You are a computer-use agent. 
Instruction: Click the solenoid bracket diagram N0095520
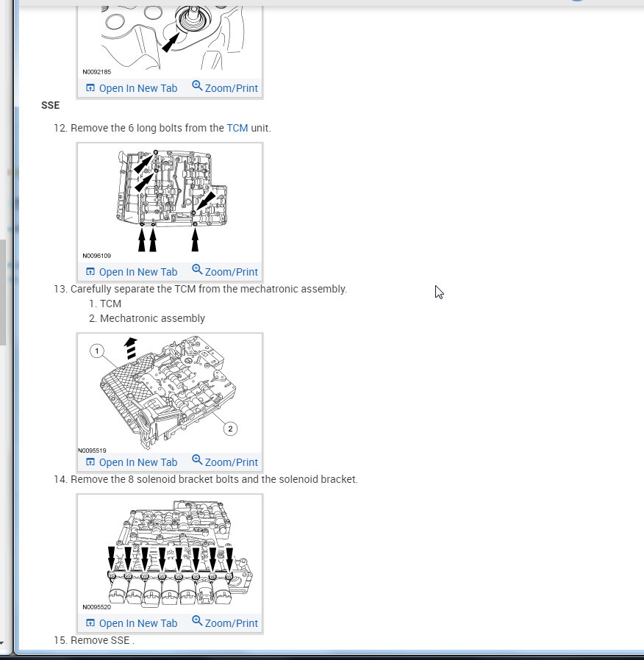(170, 553)
